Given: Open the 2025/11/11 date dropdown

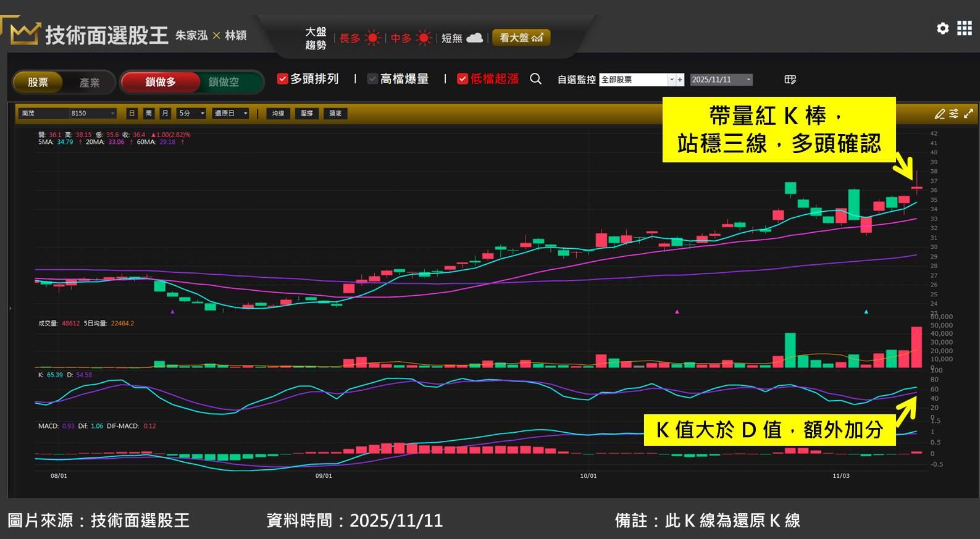Looking at the screenshot, I should coord(748,80).
